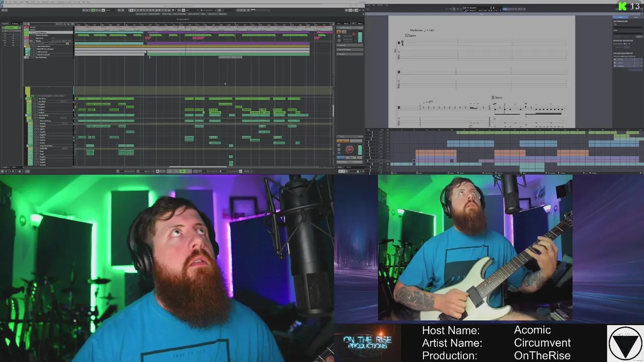Screen dimensions: 644x362
Task: Open the Song tab in the tablature inspector
Action: [x=621, y=17]
